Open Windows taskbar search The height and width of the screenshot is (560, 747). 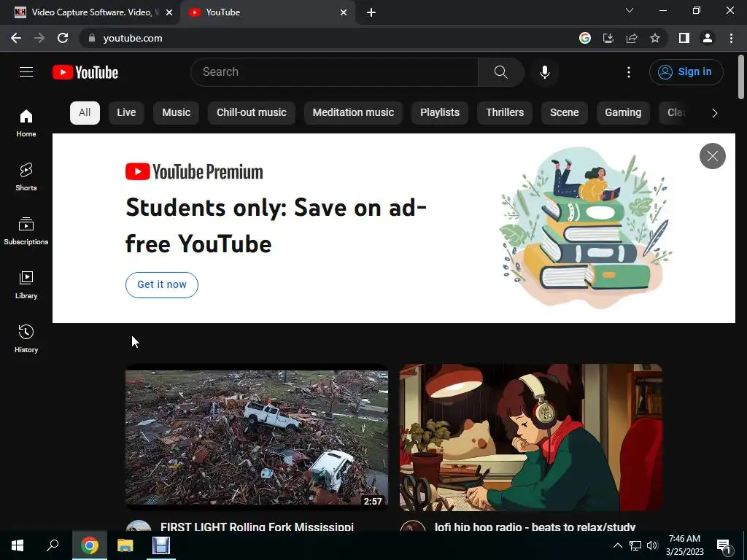53,545
